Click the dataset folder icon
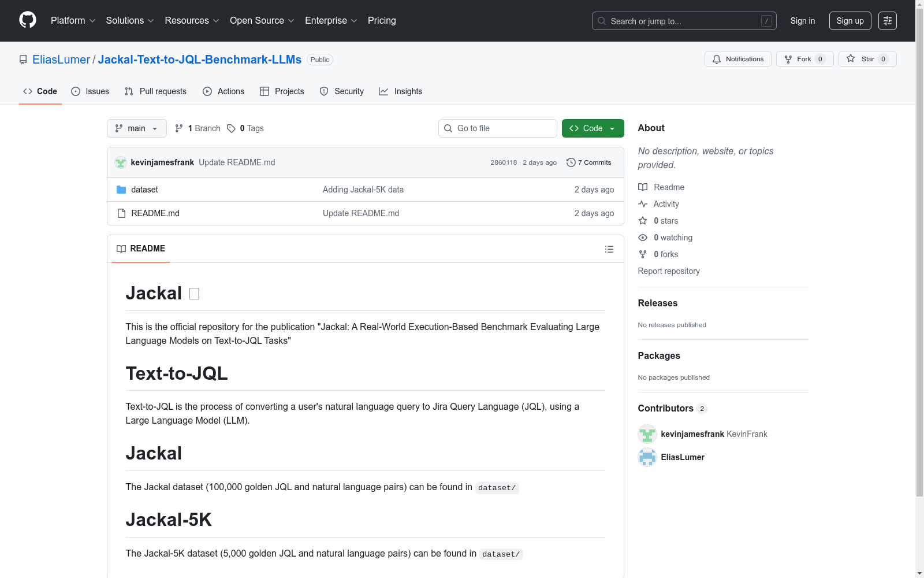 click(121, 190)
